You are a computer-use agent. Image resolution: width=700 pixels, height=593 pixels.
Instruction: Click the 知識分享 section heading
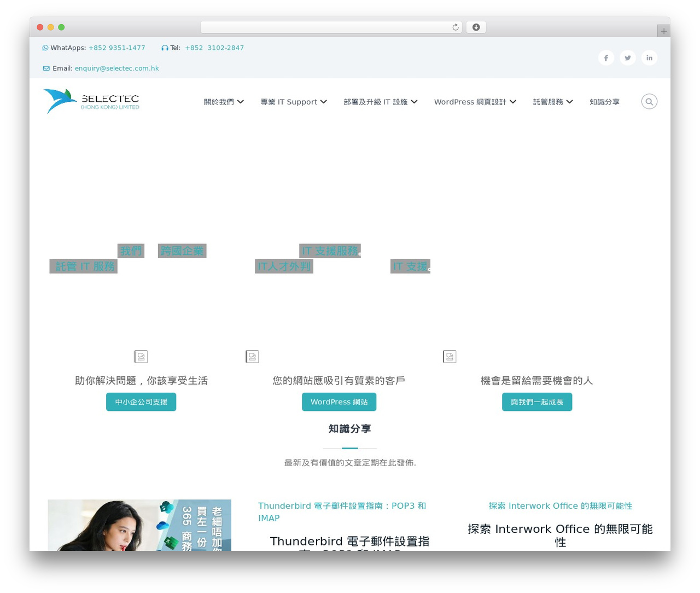pos(350,429)
